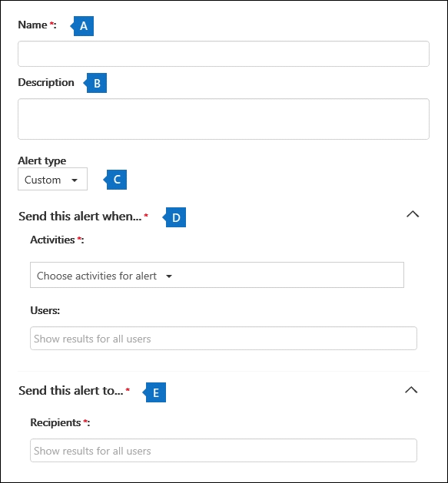Collapse the Send this alert when section
Screen dimensions: 448x483
413,214
